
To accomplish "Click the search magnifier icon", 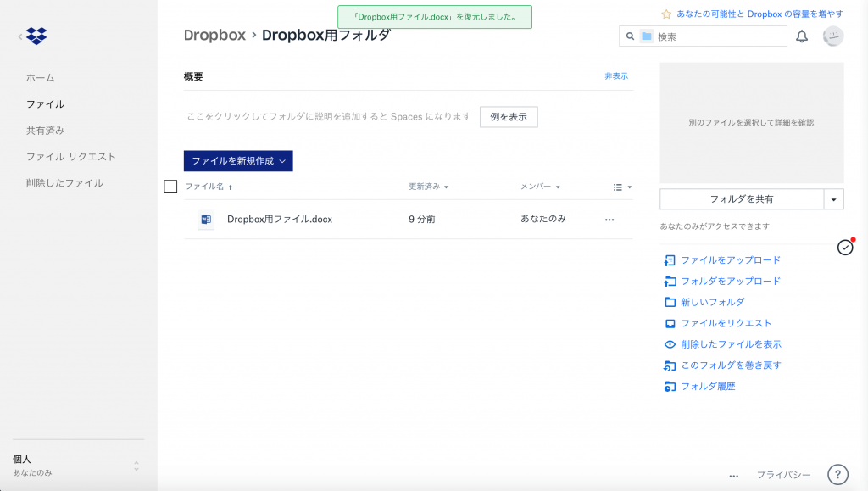I will point(630,36).
